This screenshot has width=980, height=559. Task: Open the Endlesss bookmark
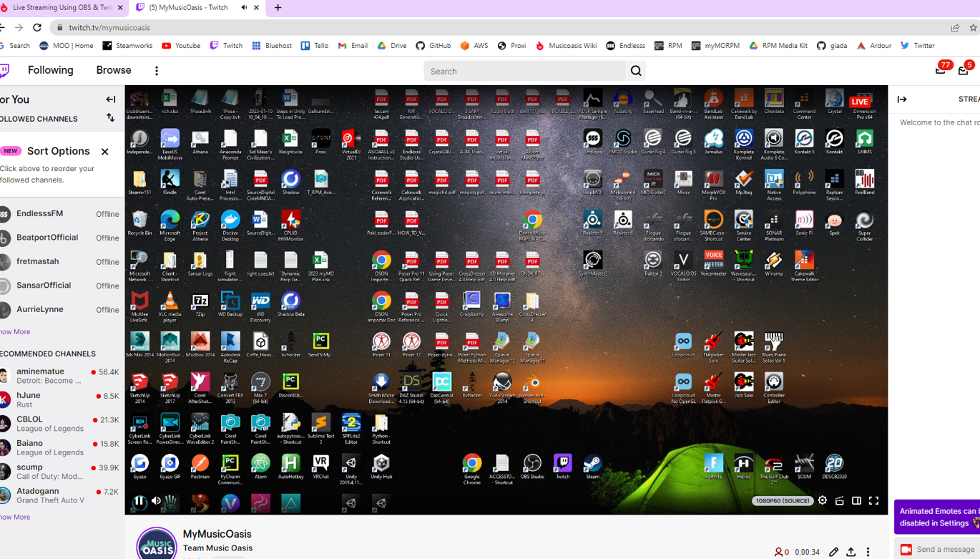(625, 46)
